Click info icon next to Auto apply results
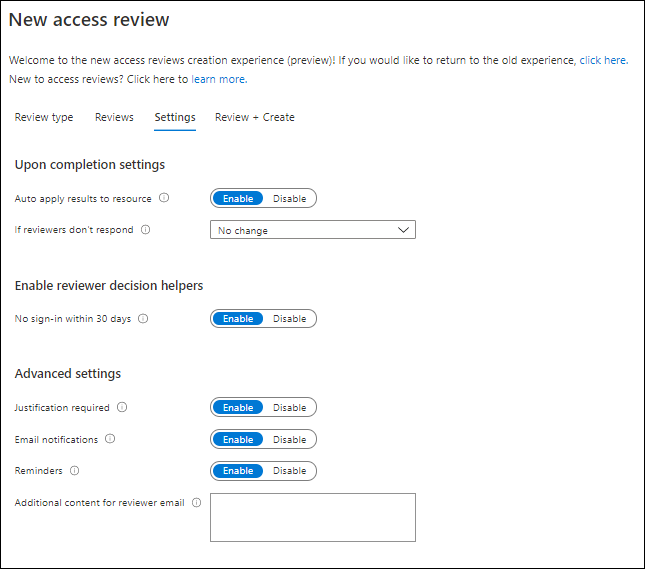Screen dimensions: 645x569 tap(164, 198)
